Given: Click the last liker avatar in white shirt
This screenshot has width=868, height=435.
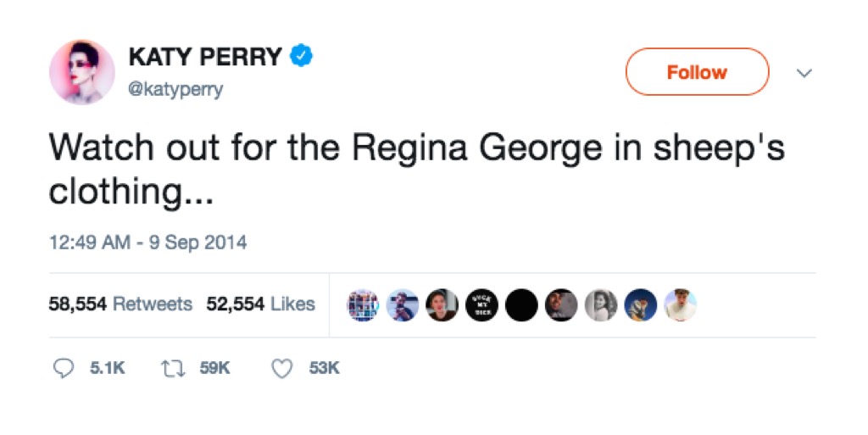Looking at the screenshot, I should (680, 305).
